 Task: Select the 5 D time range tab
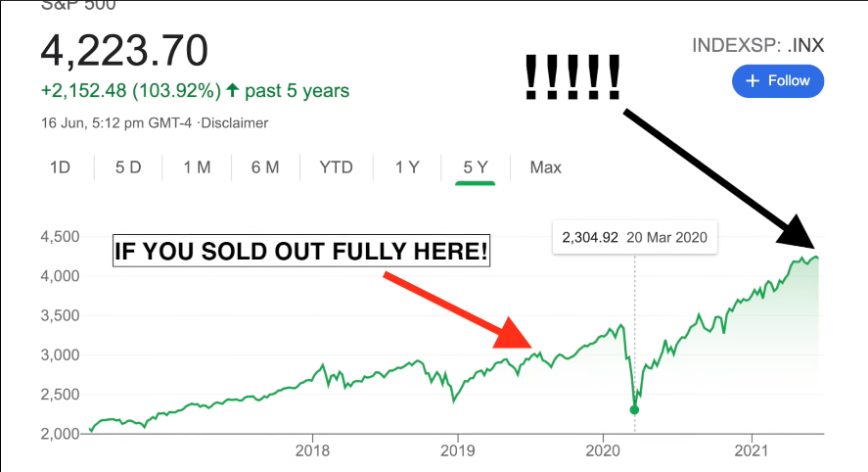128,167
